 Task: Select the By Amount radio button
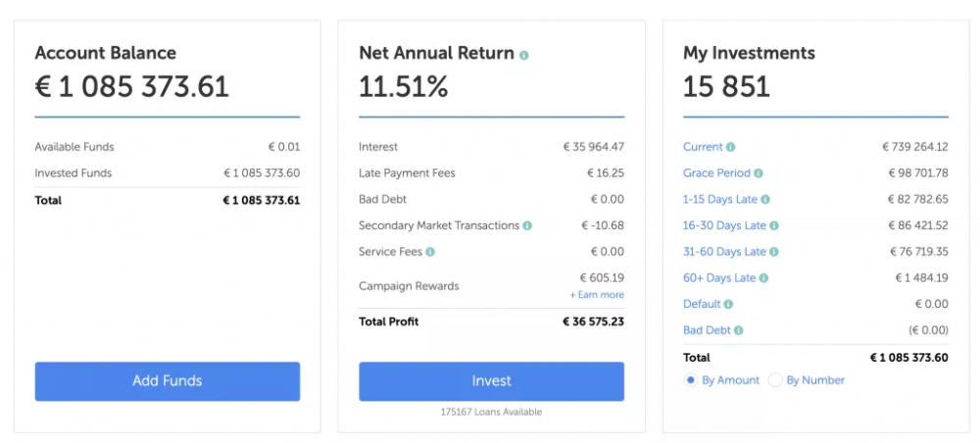(691, 380)
